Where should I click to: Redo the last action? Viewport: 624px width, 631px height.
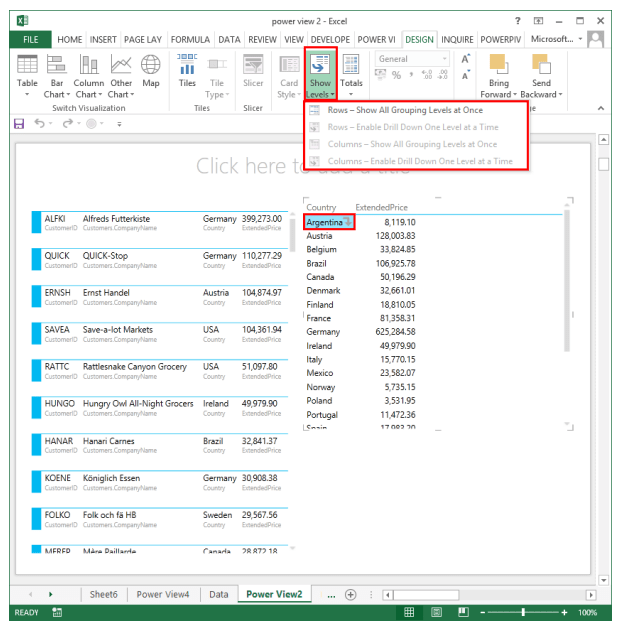pyautogui.click(x=67, y=123)
